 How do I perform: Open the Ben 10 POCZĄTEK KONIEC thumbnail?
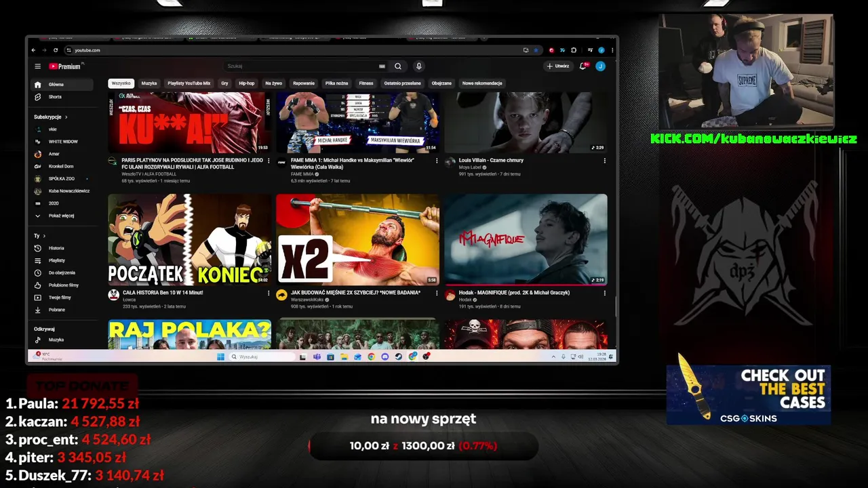coord(190,239)
